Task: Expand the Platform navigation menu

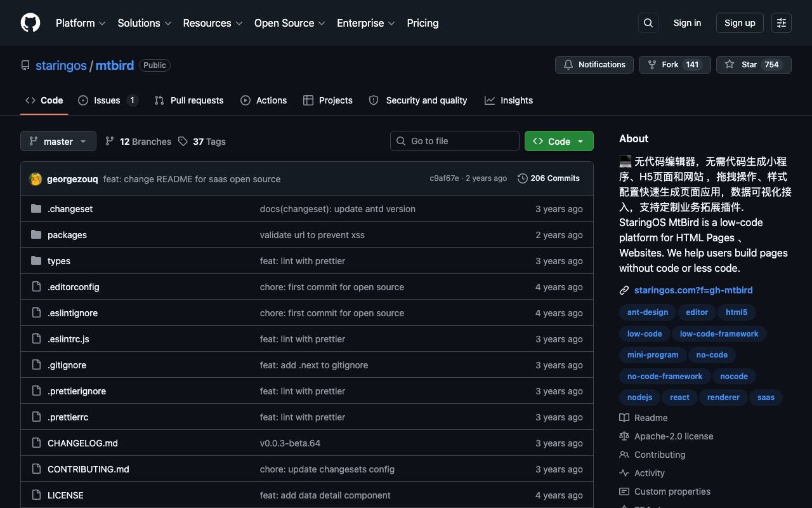Action: click(x=81, y=23)
